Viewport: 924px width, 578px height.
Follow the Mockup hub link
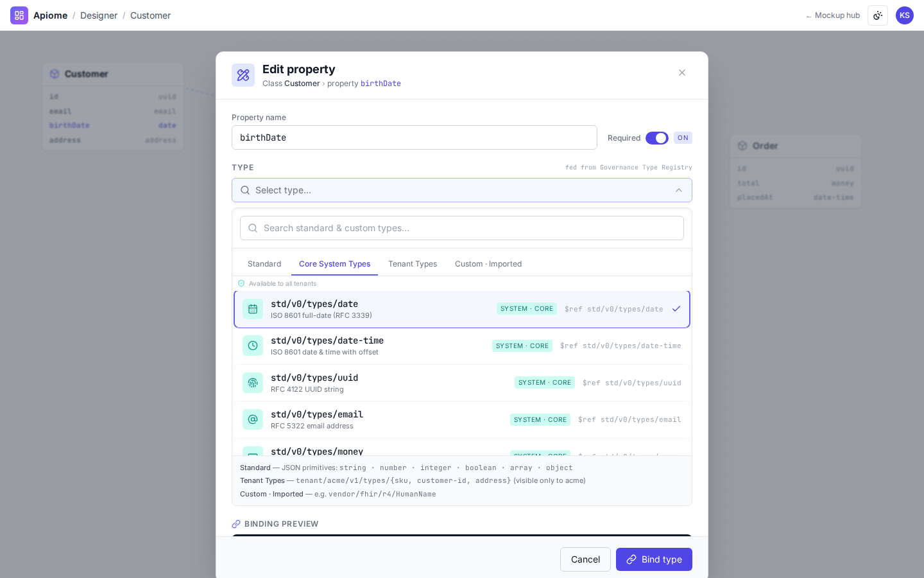coord(833,15)
